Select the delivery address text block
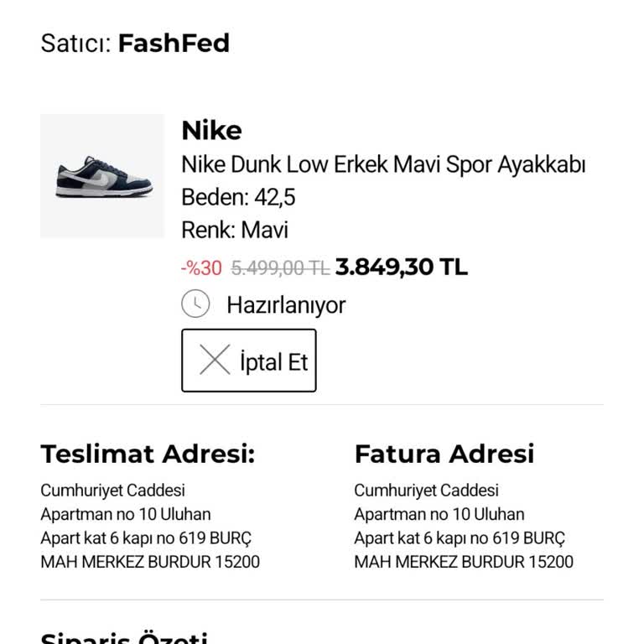Viewport: 644px width, 644px height. click(x=150, y=526)
